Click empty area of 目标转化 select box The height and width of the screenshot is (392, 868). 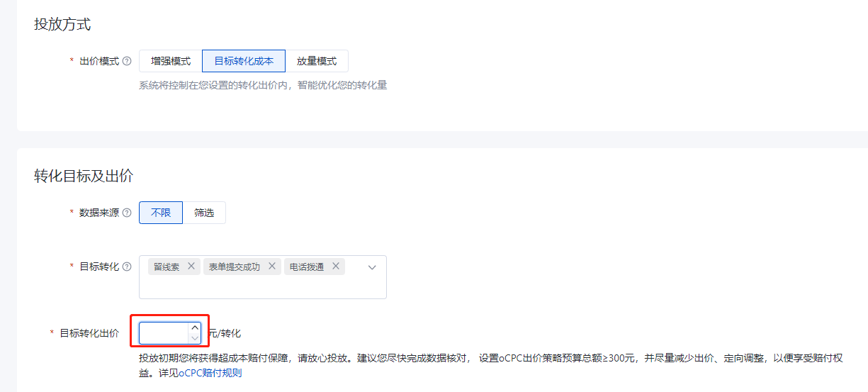pos(262,287)
